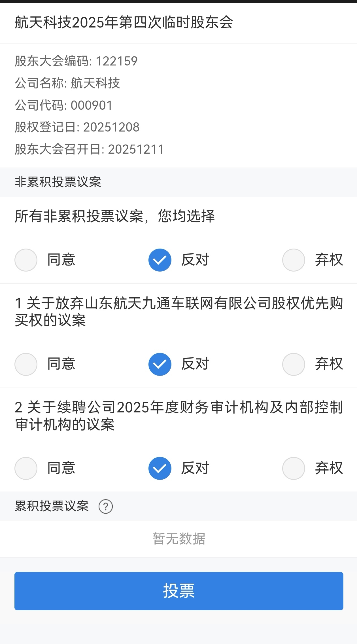Tap the 暂无数据 placeholder text

[x=179, y=539]
